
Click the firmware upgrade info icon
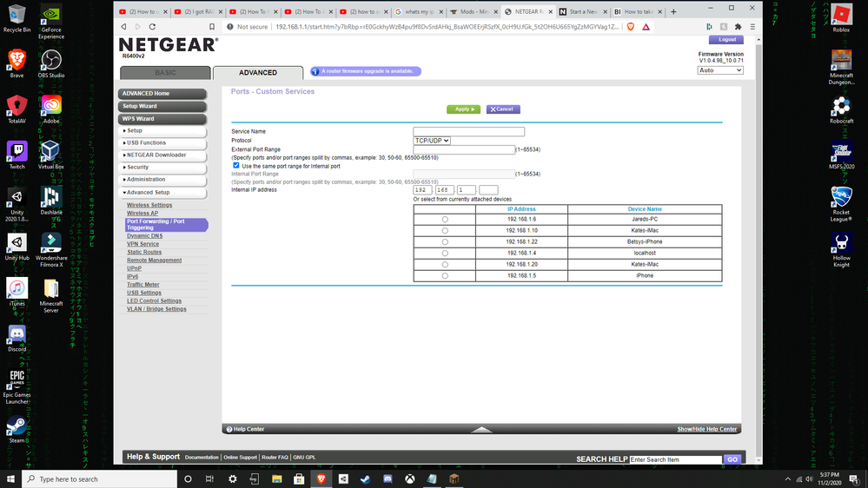click(x=315, y=72)
